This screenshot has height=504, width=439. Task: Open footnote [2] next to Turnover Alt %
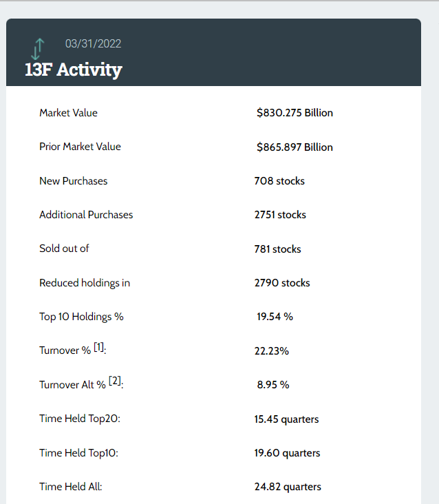(115, 381)
